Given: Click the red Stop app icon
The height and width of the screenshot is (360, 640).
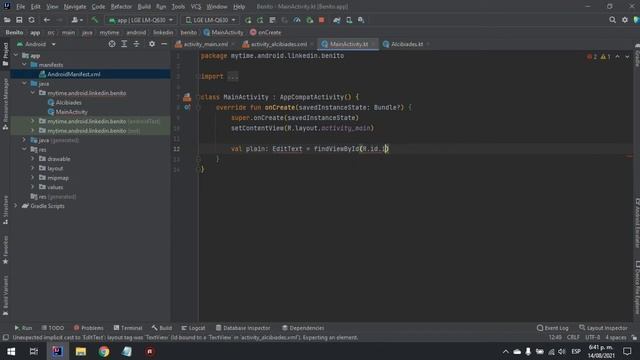Looking at the screenshot, I should coord(322,20).
